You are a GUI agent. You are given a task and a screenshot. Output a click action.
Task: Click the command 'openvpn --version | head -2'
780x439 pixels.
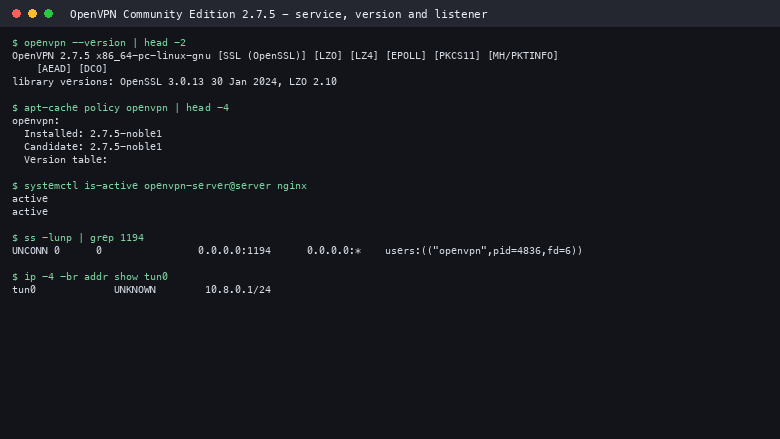tap(105, 43)
